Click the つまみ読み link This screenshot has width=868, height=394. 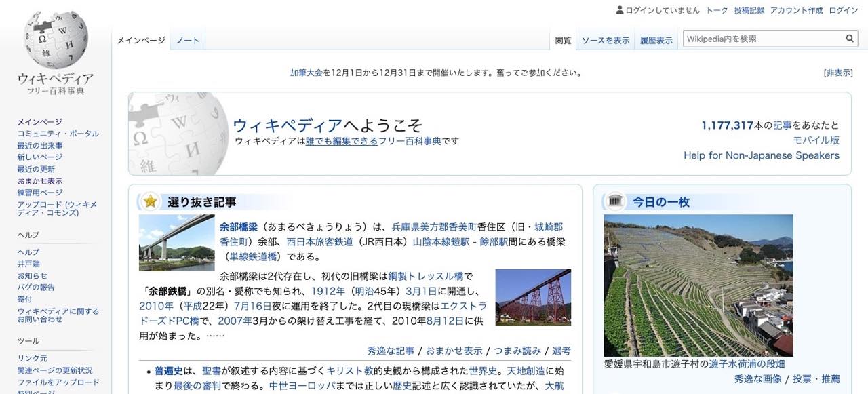(517, 351)
